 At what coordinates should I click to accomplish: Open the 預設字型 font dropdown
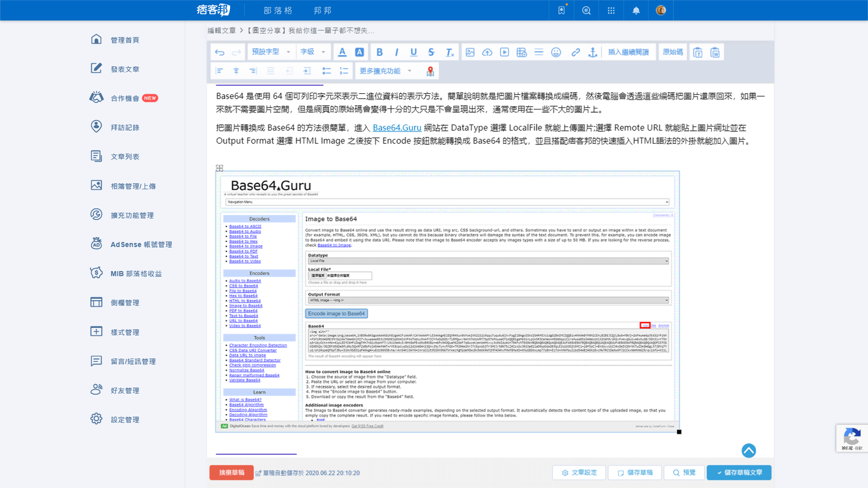(271, 52)
